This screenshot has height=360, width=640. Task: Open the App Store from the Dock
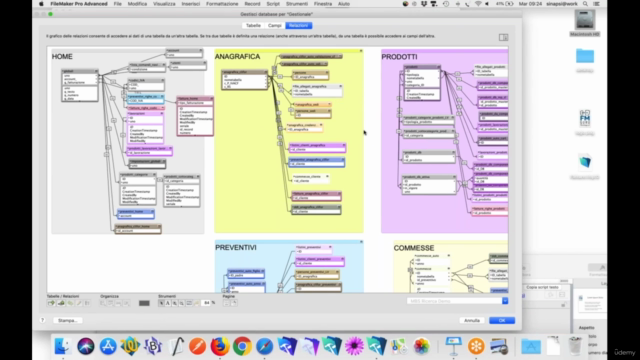[108, 347]
